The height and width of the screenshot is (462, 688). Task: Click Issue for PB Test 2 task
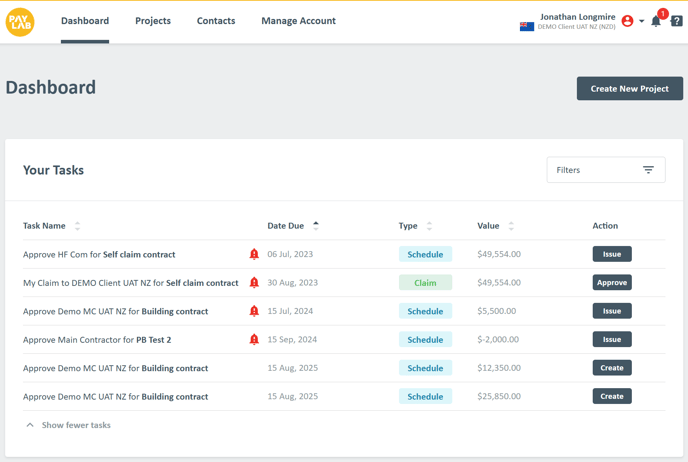[x=612, y=340]
